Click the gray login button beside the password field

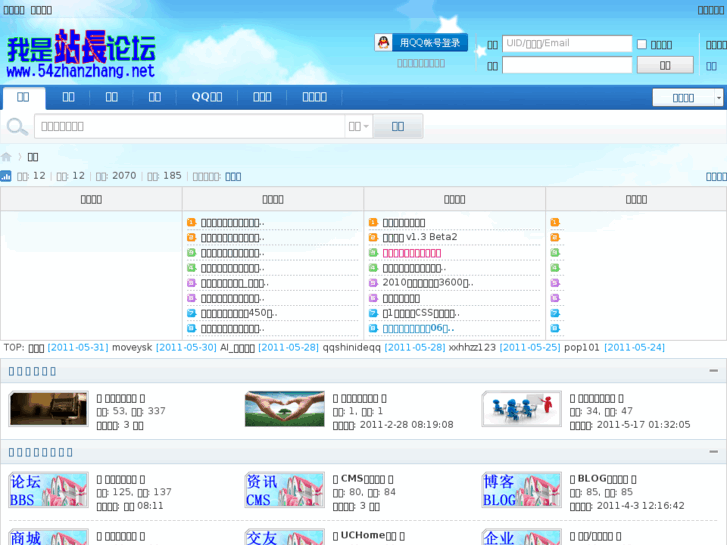(x=665, y=65)
